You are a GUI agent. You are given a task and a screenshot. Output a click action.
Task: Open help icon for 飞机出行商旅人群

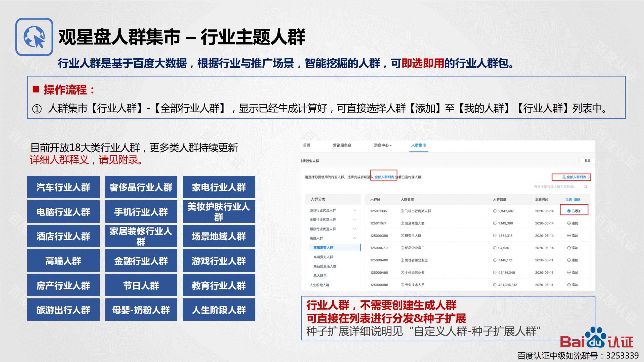pyautogui.click(x=402, y=211)
